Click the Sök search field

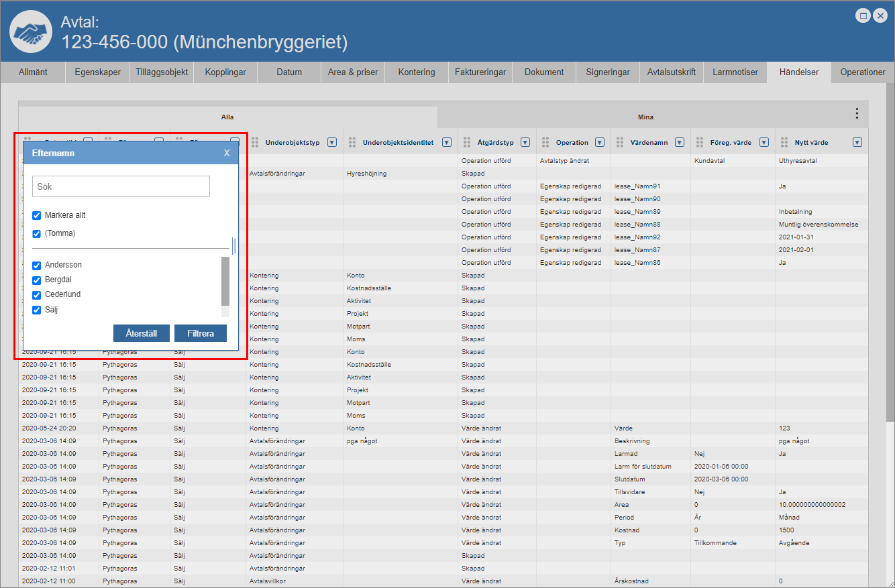[x=121, y=186]
